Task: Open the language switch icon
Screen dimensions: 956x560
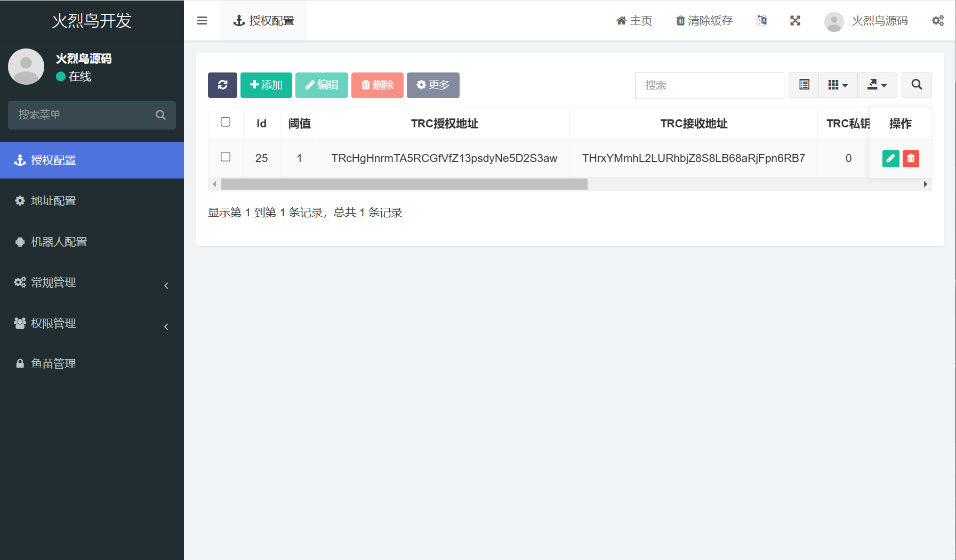Action: point(761,21)
